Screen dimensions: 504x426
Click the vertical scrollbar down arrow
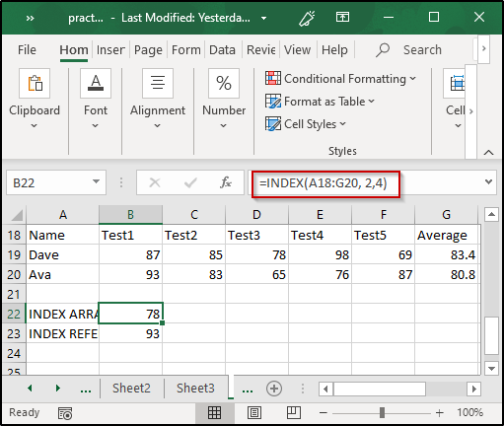pyautogui.click(x=491, y=369)
